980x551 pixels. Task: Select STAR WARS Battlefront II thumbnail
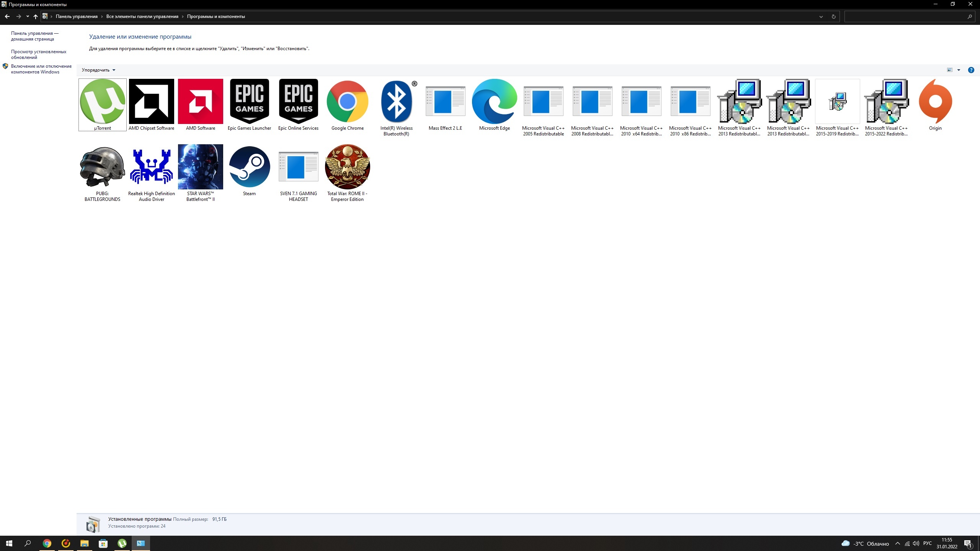pyautogui.click(x=200, y=167)
